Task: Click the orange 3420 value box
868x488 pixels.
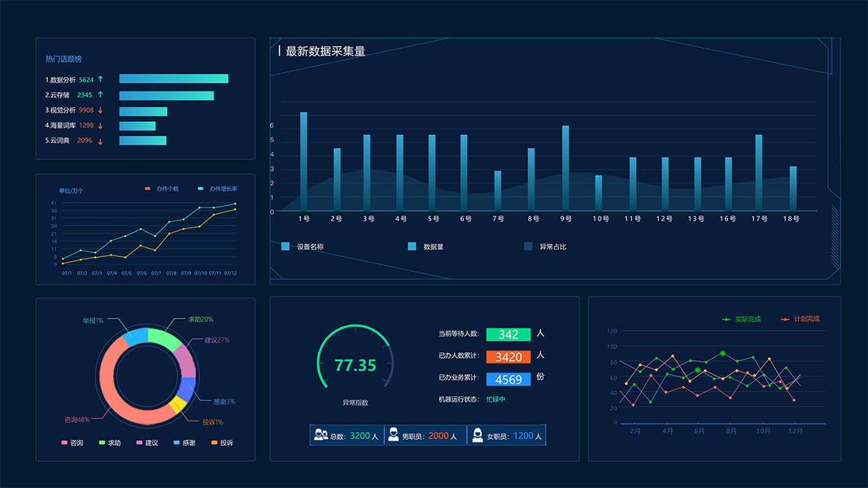Action: [508, 357]
